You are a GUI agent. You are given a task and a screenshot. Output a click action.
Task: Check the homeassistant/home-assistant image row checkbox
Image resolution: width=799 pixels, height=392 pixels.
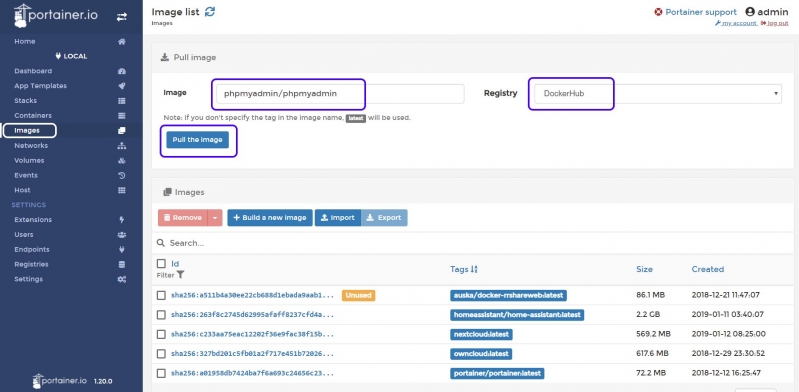161,315
